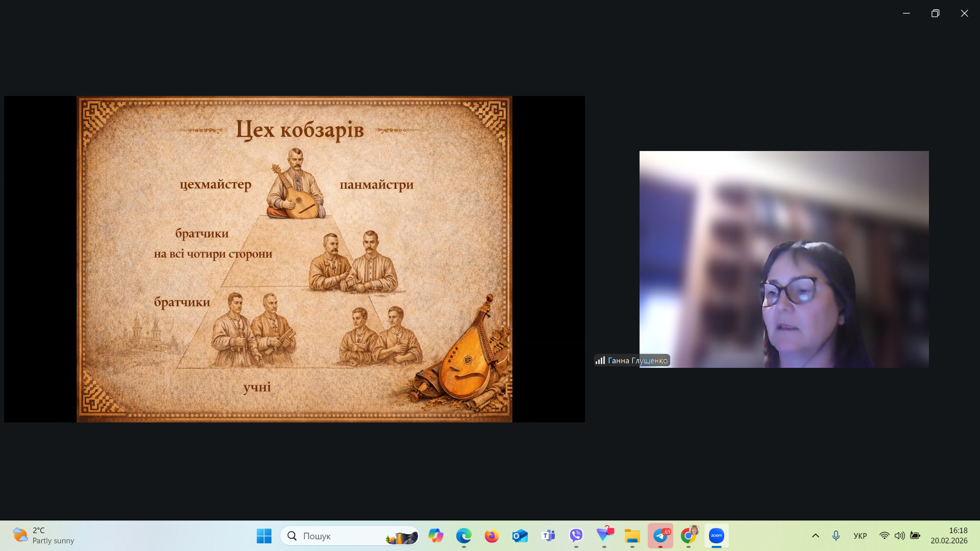This screenshot has width=980, height=551.
Task: Open File Explorer folder icon
Action: point(632,536)
